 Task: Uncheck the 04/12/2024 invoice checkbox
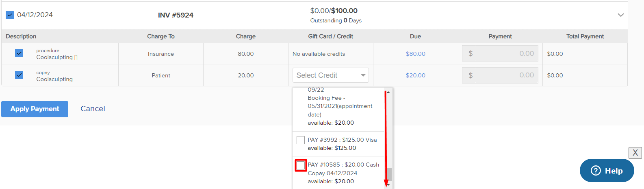click(x=10, y=15)
